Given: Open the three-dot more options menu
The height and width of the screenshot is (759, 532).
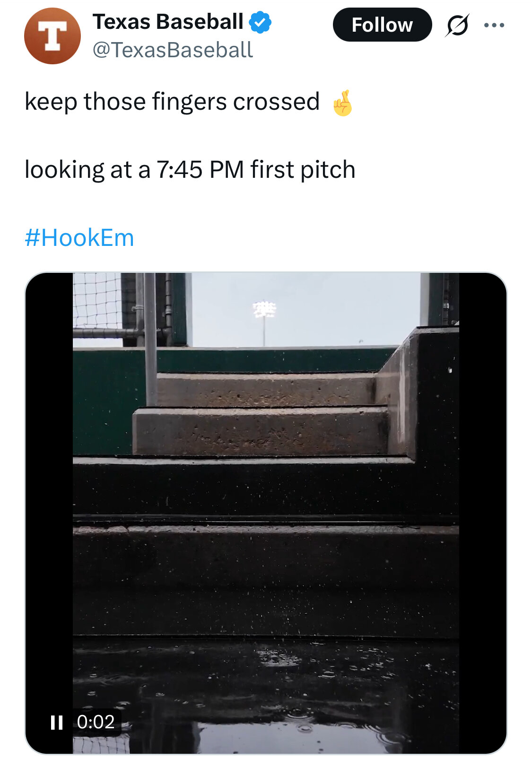Looking at the screenshot, I should pos(494,25).
